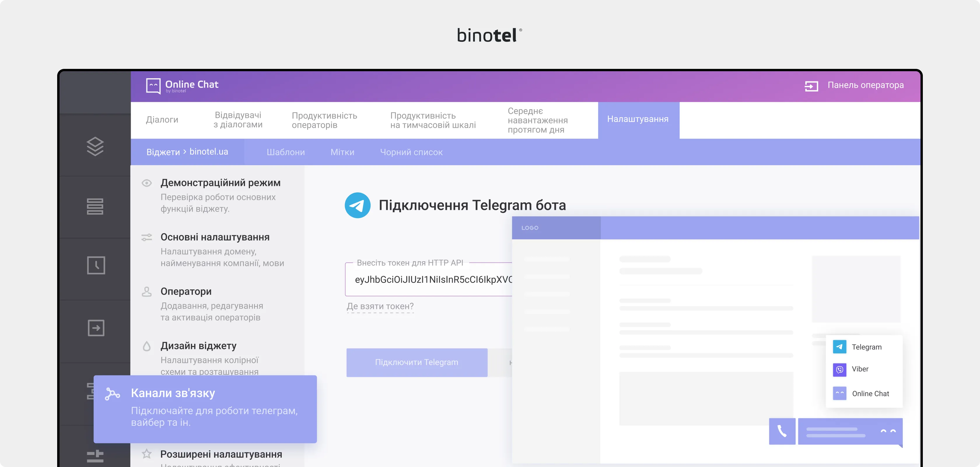Select the Налаштування tab
Viewport: 980px width, 467px height.
pyautogui.click(x=638, y=120)
